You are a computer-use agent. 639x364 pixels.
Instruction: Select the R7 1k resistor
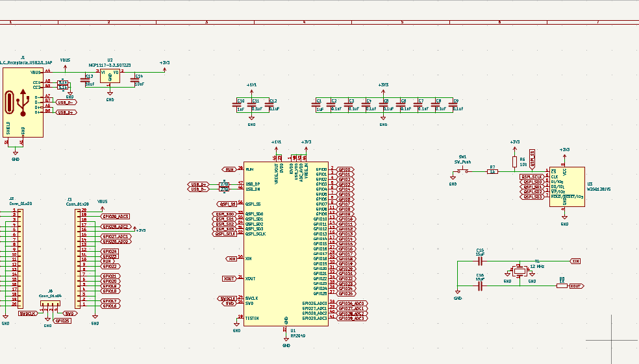pyautogui.click(x=493, y=171)
